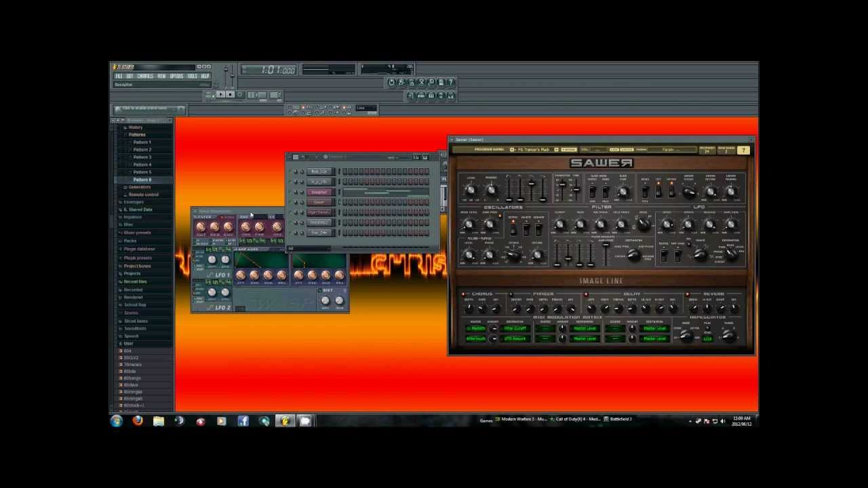This screenshot has height=488, width=868.
Task: Click the filter CUT knob in small synth window
Action: pyautogui.click(x=201, y=227)
